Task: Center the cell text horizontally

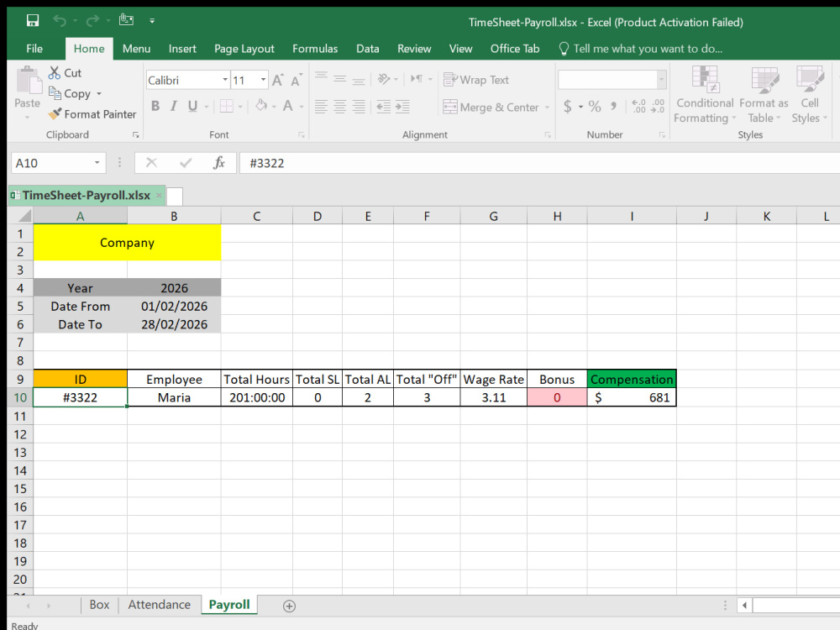Action: click(x=339, y=107)
